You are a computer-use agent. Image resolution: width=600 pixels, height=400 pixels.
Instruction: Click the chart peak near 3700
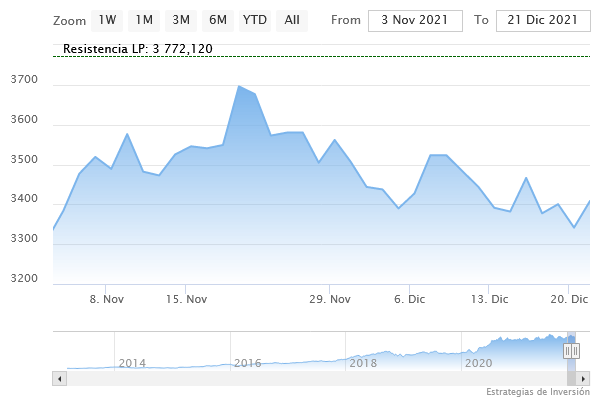(240, 87)
